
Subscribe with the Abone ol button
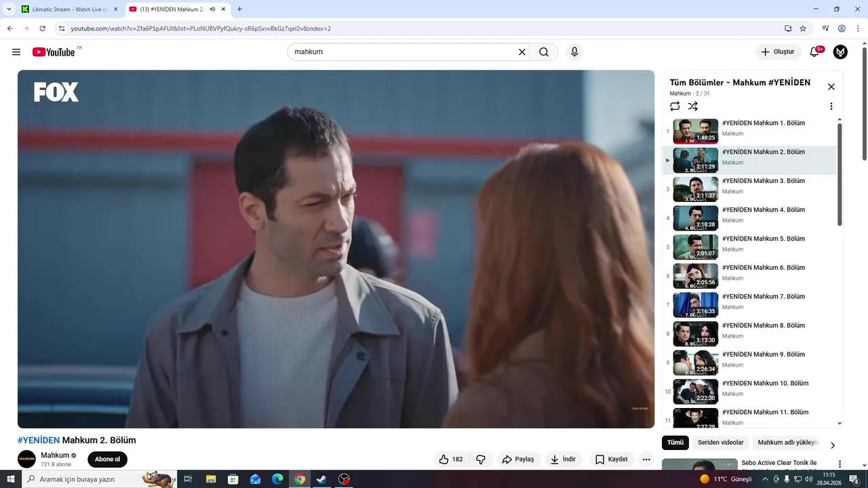107,460
